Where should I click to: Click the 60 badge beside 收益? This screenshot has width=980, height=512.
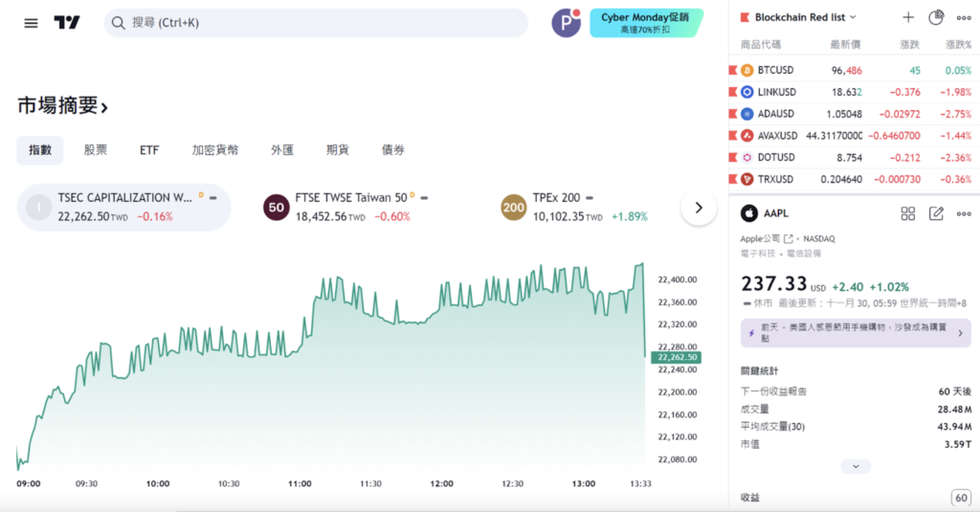(961, 499)
